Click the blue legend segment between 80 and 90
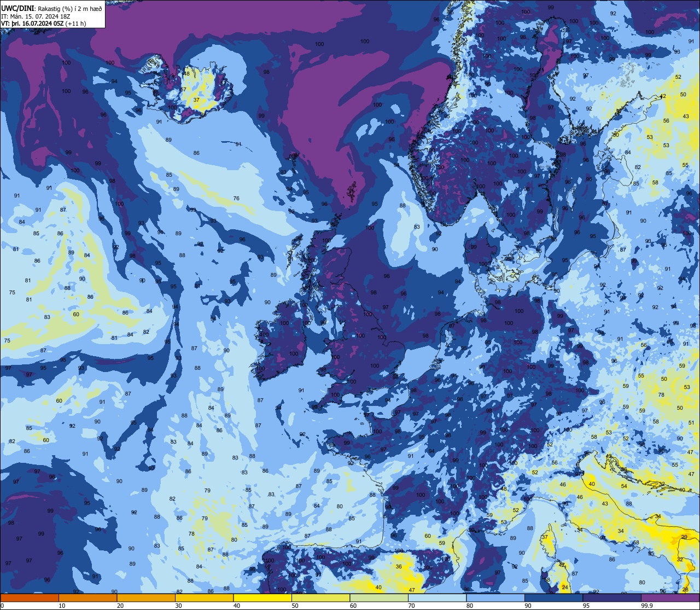Image resolution: width=700 pixels, height=610 pixels. click(495, 597)
